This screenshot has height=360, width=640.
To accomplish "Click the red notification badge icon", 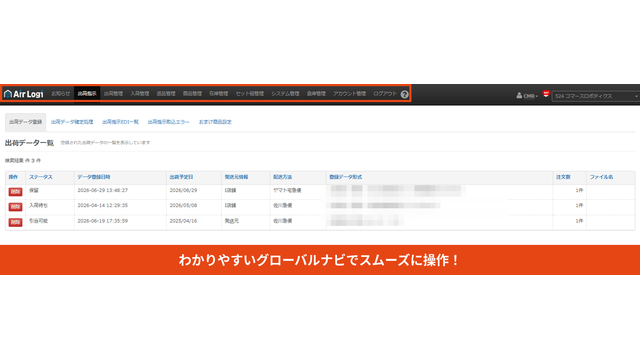I will click(546, 94).
